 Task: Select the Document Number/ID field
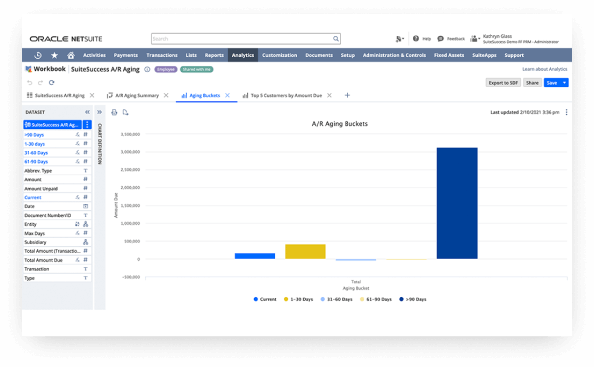coord(57,216)
